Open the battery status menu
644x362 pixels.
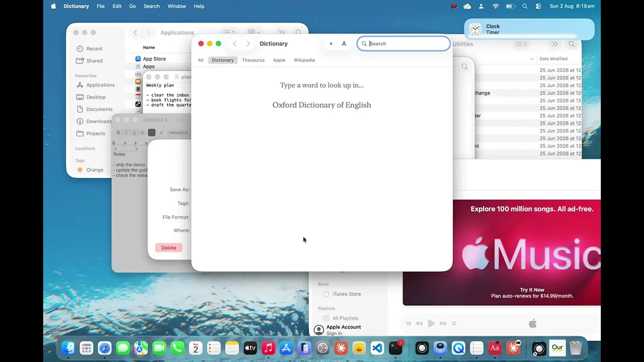(x=510, y=6)
